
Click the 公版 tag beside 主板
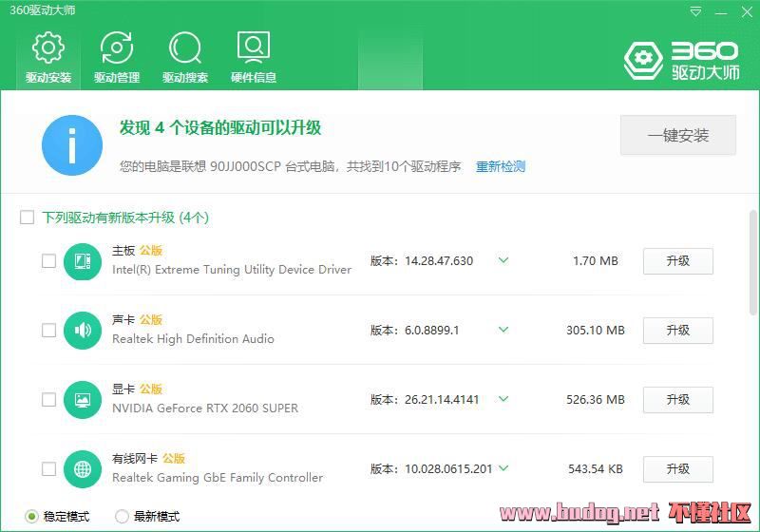tap(151, 251)
